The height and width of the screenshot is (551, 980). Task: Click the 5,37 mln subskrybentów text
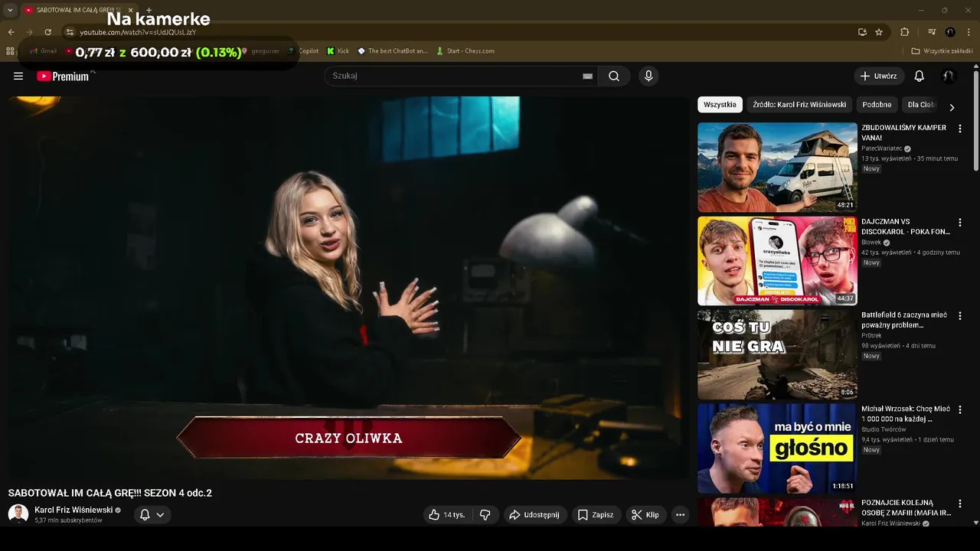pyautogui.click(x=68, y=520)
